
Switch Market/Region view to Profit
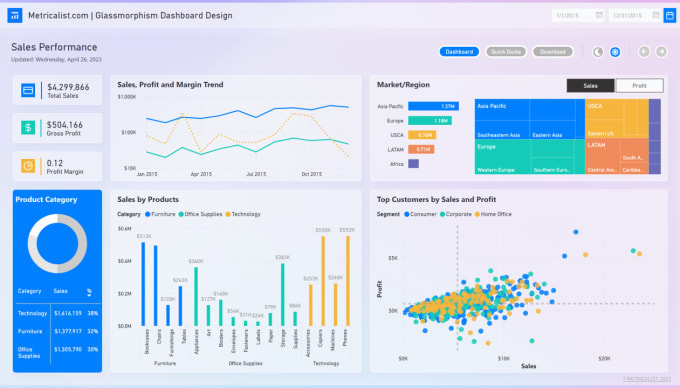pos(639,85)
